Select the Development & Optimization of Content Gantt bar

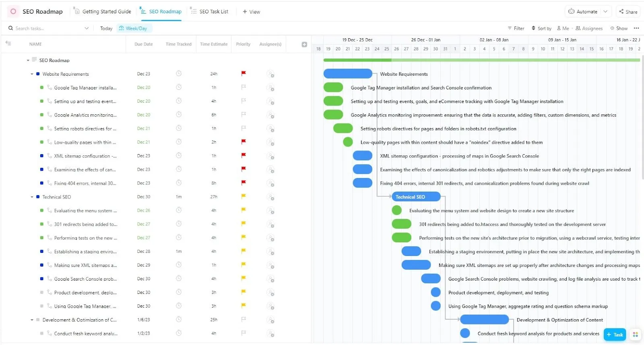click(485, 320)
